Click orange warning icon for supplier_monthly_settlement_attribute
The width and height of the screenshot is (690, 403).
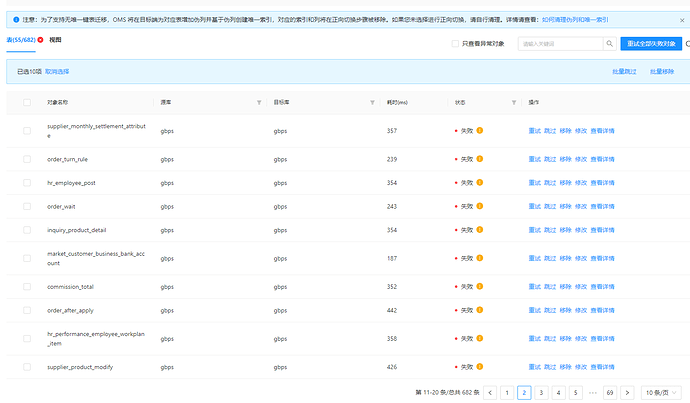tap(480, 130)
